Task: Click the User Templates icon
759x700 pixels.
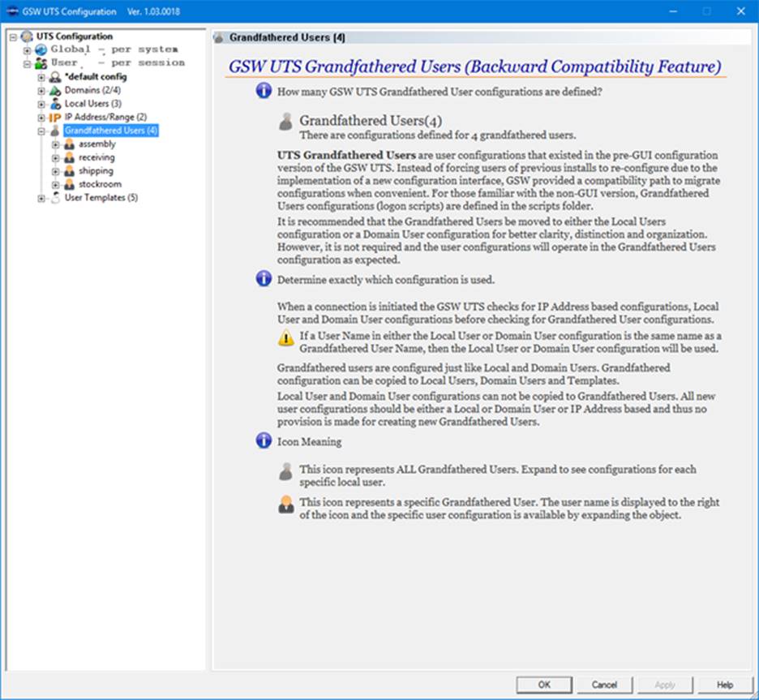Action: point(55,198)
